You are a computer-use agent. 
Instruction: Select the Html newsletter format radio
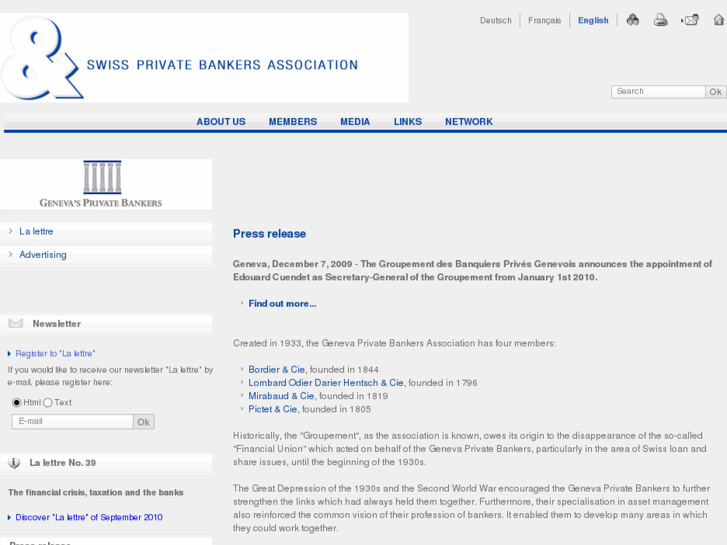click(x=17, y=402)
